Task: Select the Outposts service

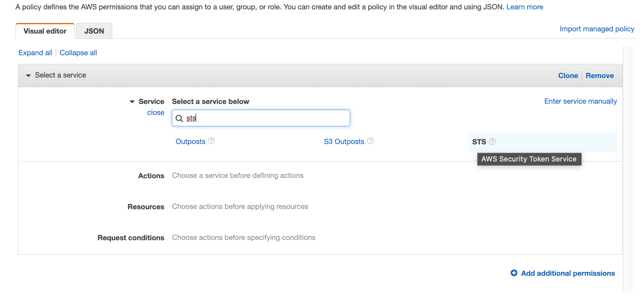Action: click(190, 141)
